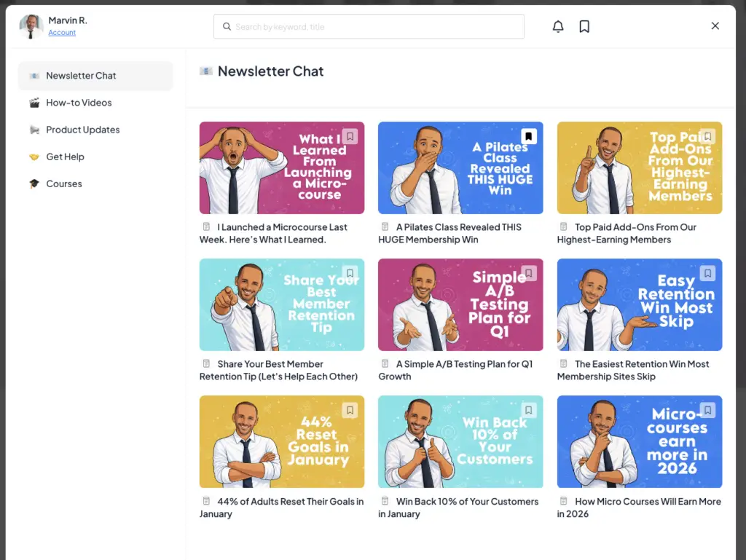746x560 pixels.
Task: Open the blue 'A Pilates Class Revealed' thumbnail
Action: pos(460,167)
